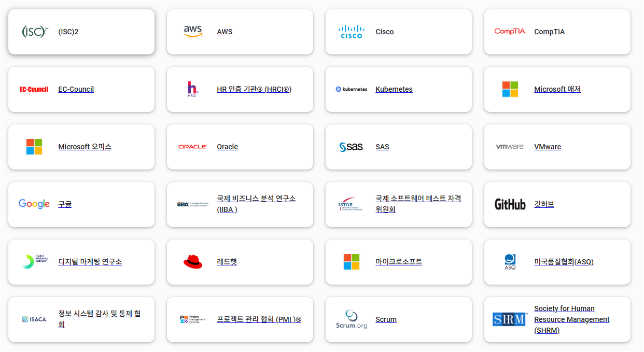Viewport: 644px width, 352px height.
Task: Open the 미국품질협회(ASQ) link
Action: [564, 262]
